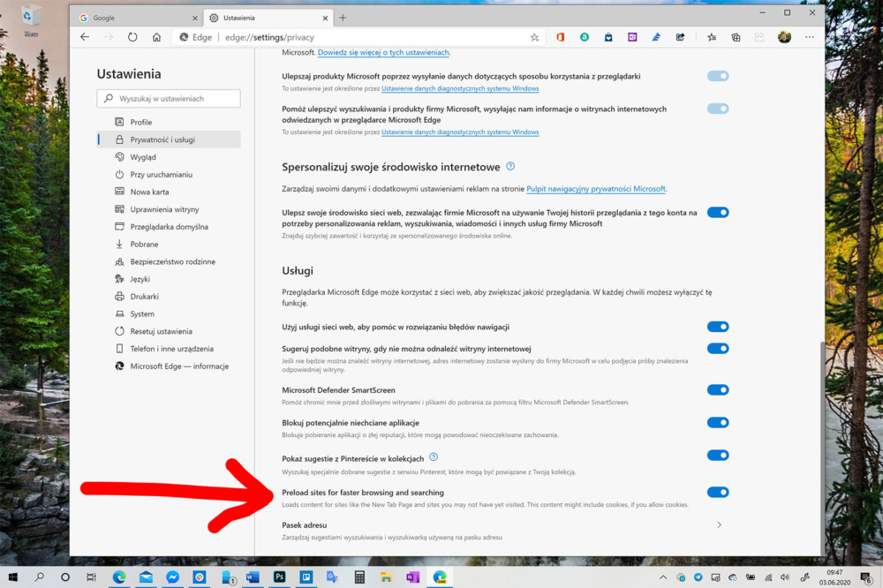Open the Calculator from the taskbar

359,577
